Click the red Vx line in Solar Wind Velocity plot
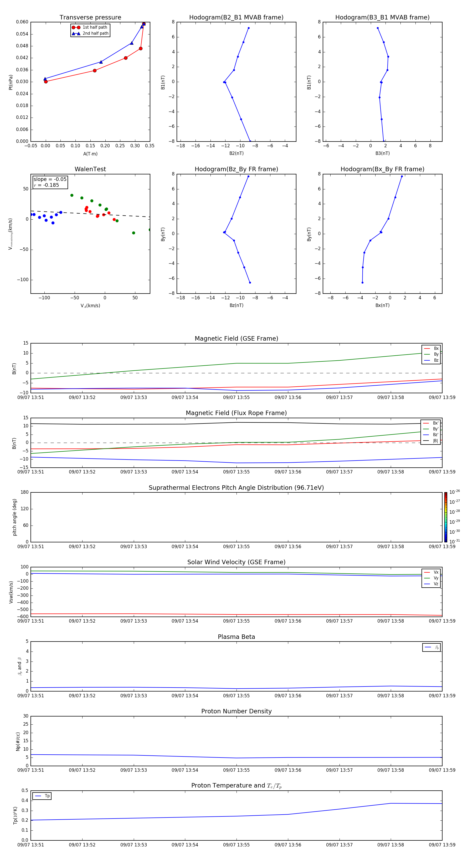The width and height of the screenshot is (473, 868). pyautogui.click(x=236, y=615)
